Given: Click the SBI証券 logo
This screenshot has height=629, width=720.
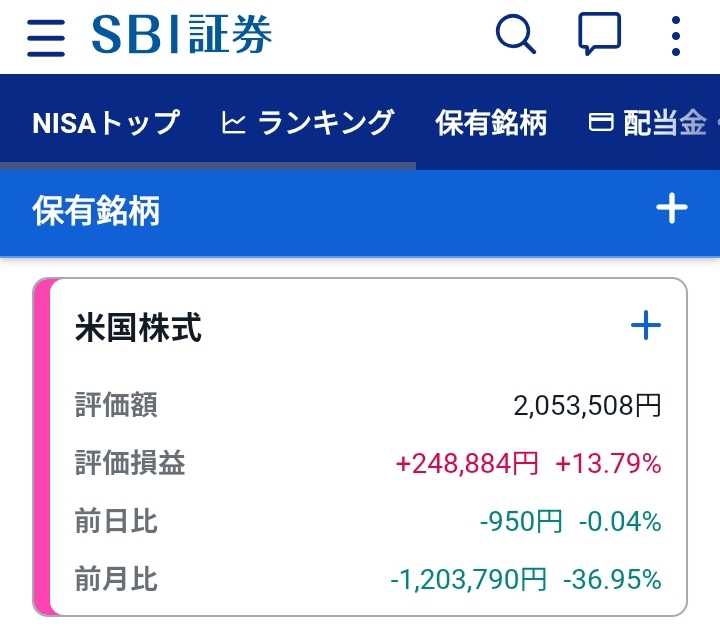Looking at the screenshot, I should (x=182, y=34).
